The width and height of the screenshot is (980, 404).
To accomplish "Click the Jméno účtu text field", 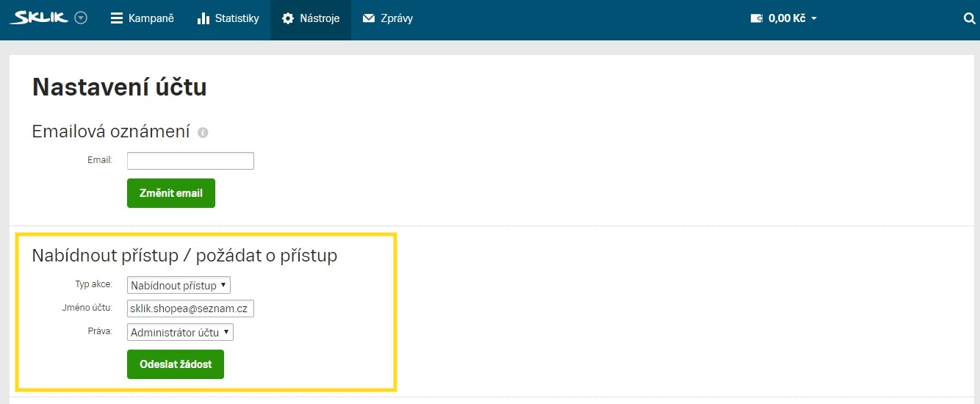I will [x=190, y=309].
